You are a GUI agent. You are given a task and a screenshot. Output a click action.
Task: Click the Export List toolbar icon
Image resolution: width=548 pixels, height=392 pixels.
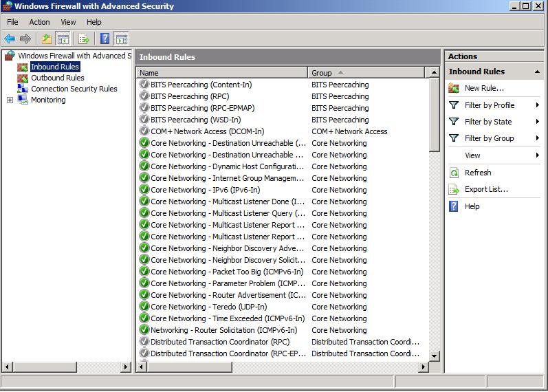(84, 39)
